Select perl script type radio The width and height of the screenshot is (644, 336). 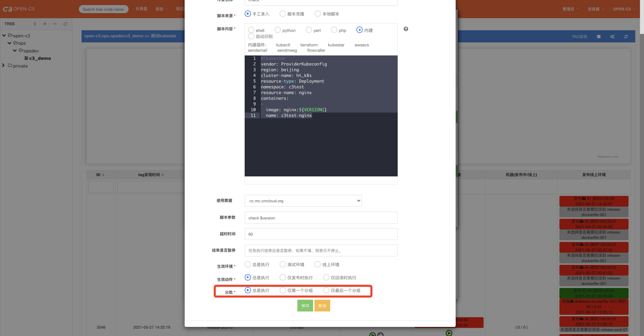(309, 30)
